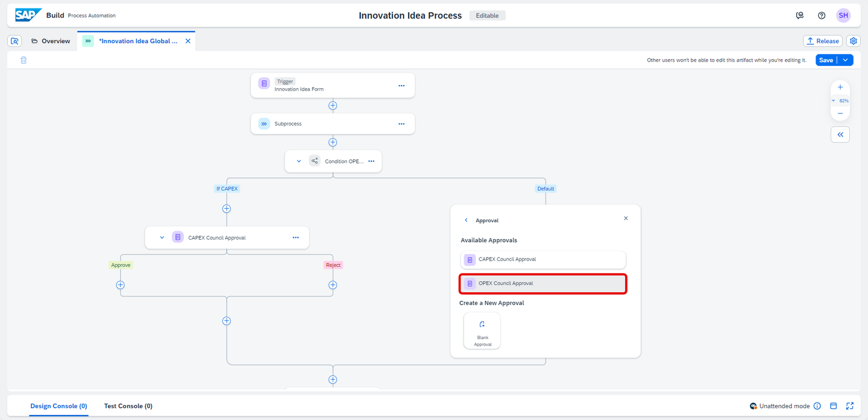Select the Default branch label
The width and height of the screenshot is (868, 420).
coord(546,188)
